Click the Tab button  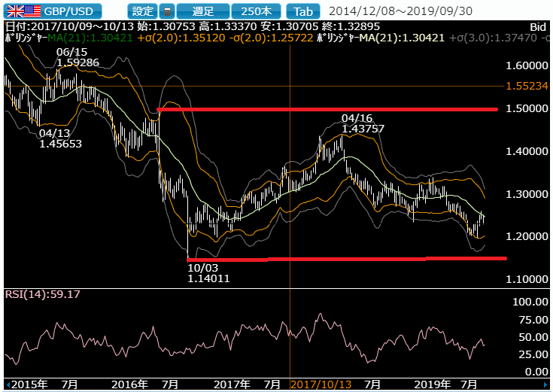click(303, 11)
